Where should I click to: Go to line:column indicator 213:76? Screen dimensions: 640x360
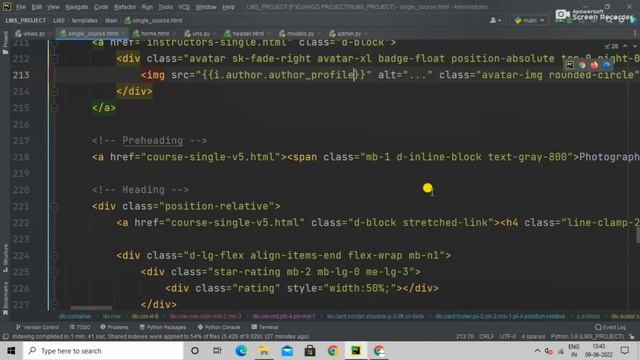pos(464,337)
